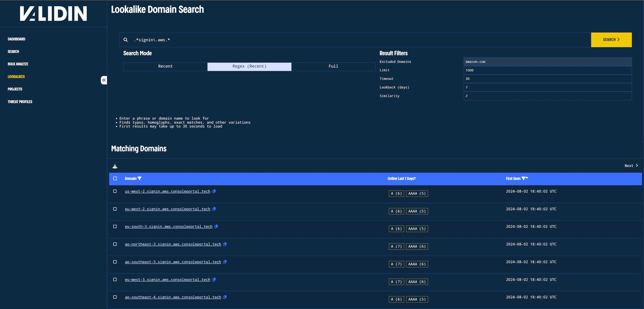644x309 pixels.
Task: Check the ap-northeast-3.signin.aws row checkbox
Action: [115, 244]
